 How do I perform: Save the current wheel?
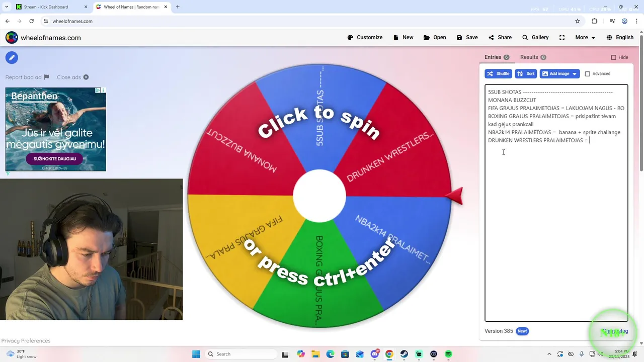tap(467, 38)
